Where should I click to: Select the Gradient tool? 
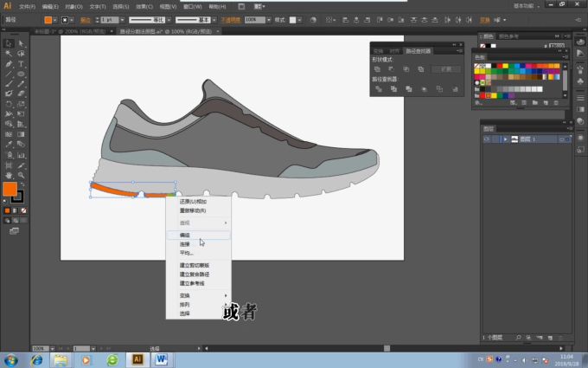click(x=21, y=134)
